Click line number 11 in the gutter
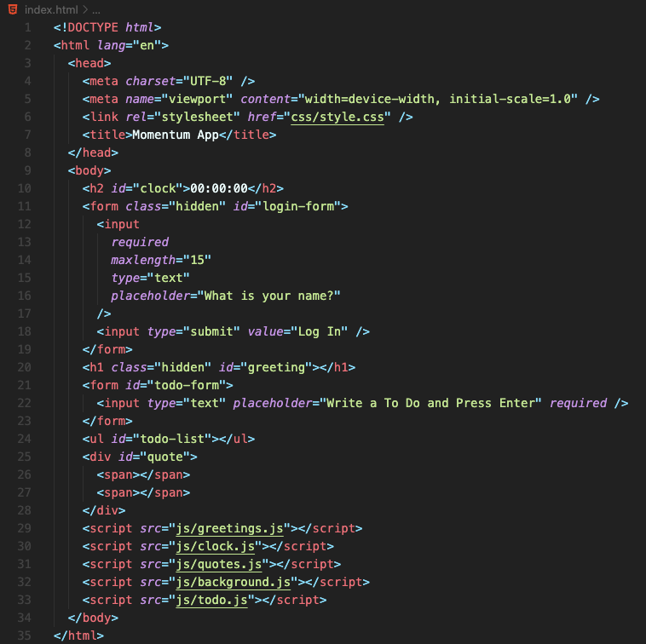Viewport: 646px width, 644px height. [x=25, y=206]
